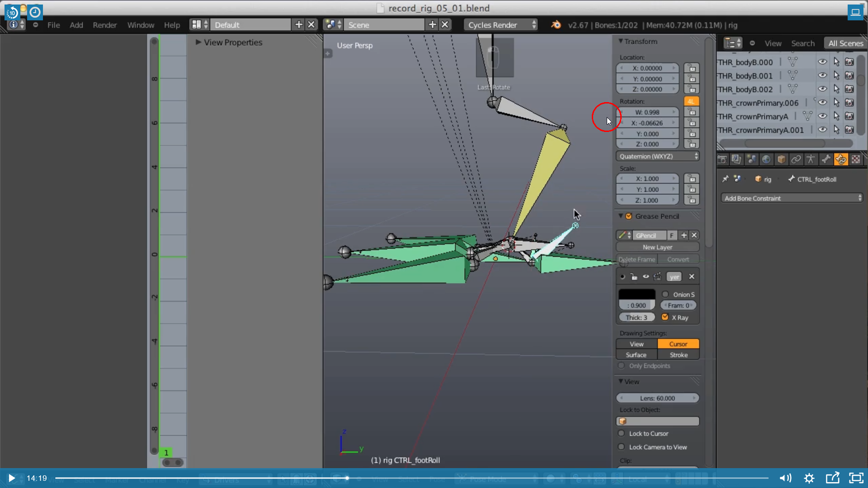This screenshot has height=488, width=868.
Task: Enable the X Ray checkbox
Action: (x=665, y=317)
